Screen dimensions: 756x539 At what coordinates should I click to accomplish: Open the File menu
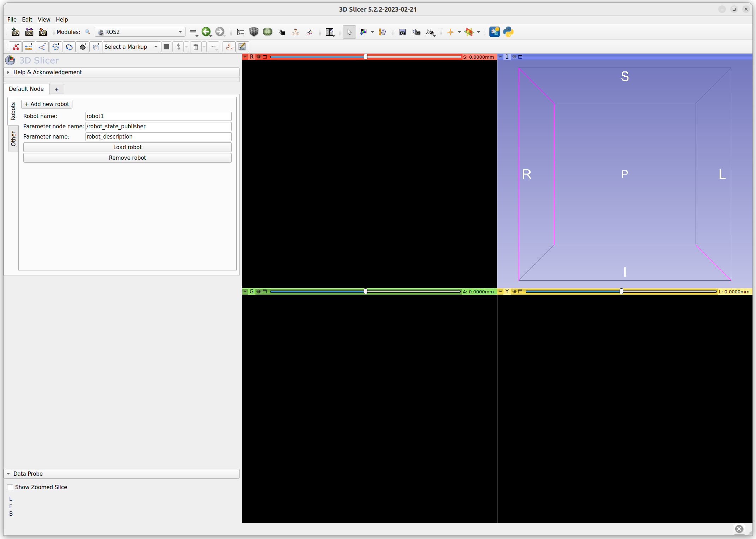11,19
